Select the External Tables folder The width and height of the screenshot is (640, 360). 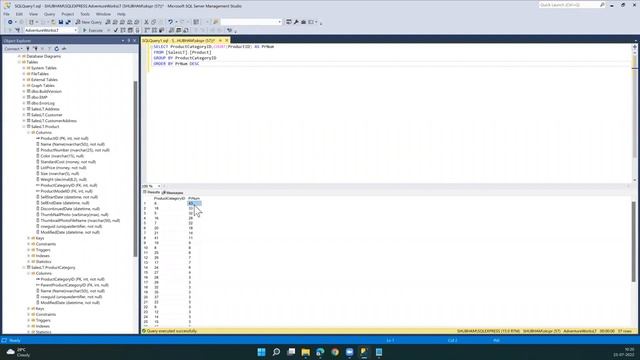pyautogui.click(x=44, y=80)
